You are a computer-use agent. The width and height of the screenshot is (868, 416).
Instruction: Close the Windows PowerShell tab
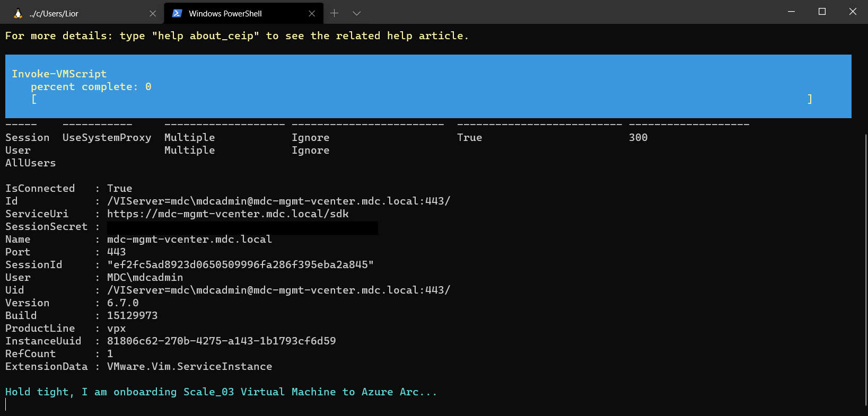[312, 14]
